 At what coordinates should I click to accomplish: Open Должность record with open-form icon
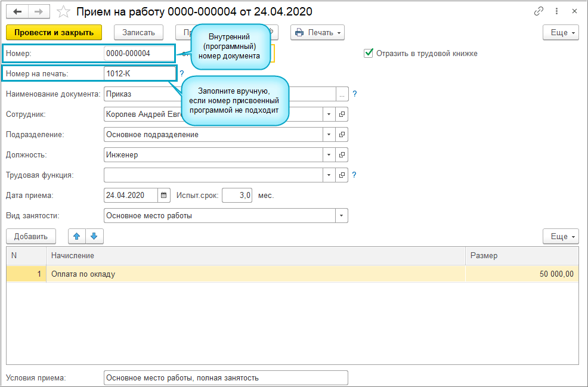[x=342, y=155]
